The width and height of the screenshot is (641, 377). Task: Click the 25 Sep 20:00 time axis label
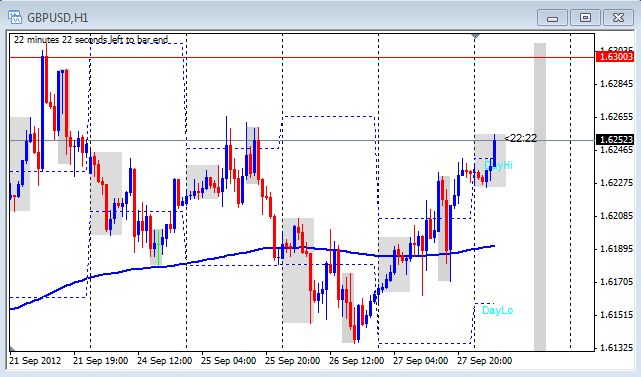[x=292, y=361]
